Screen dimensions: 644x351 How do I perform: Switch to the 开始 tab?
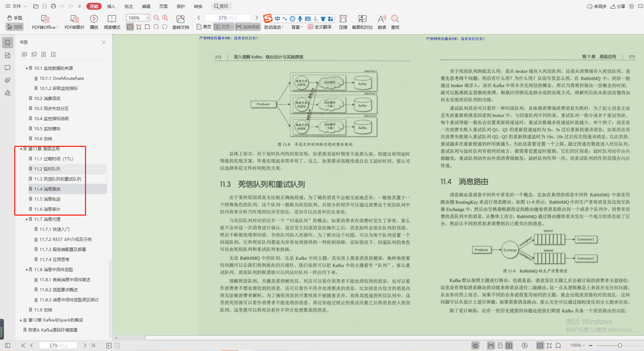point(94,6)
